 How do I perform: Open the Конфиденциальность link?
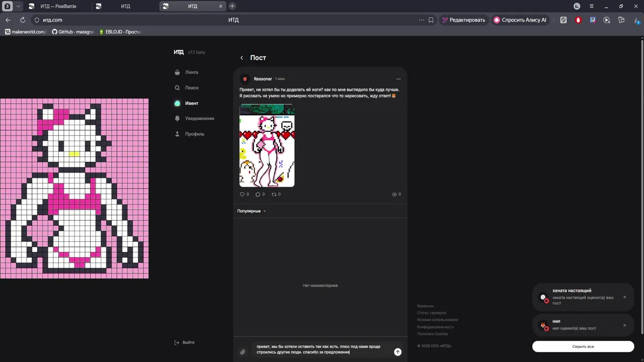[x=436, y=327]
